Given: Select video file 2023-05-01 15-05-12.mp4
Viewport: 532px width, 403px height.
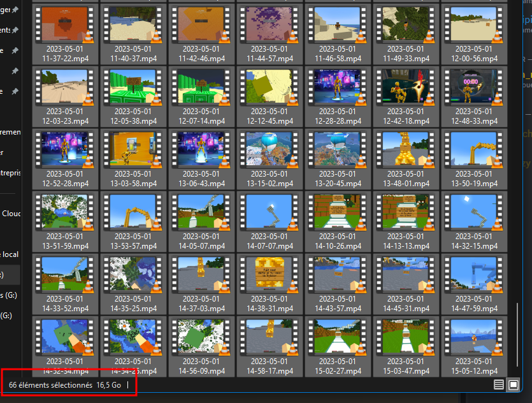Looking at the screenshot, I should click(x=474, y=346).
